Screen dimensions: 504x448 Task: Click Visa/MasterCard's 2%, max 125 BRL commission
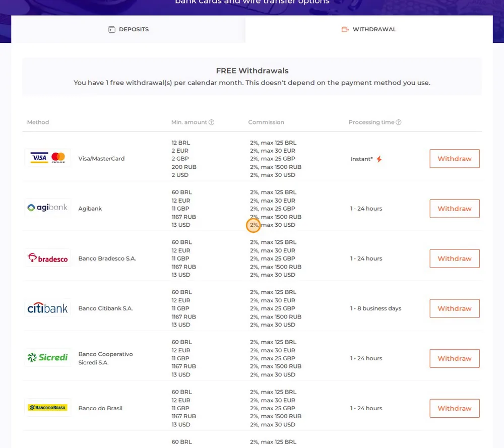pos(273,143)
